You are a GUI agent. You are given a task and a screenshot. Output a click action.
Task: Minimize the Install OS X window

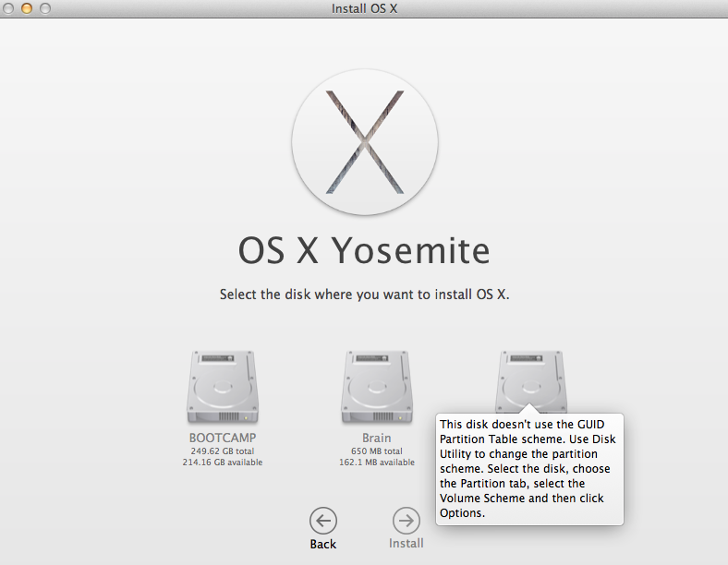point(27,8)
